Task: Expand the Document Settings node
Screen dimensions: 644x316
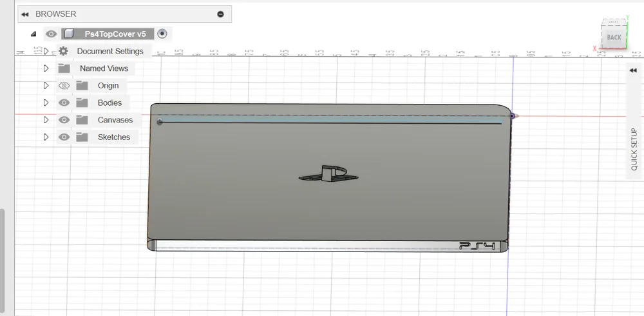Action: (46, 52)
